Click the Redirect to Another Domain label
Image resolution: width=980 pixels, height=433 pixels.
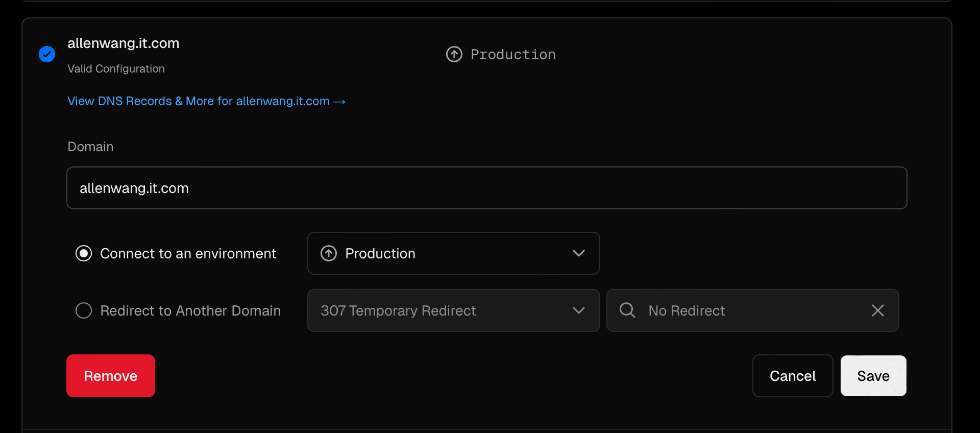pos(190,310)
